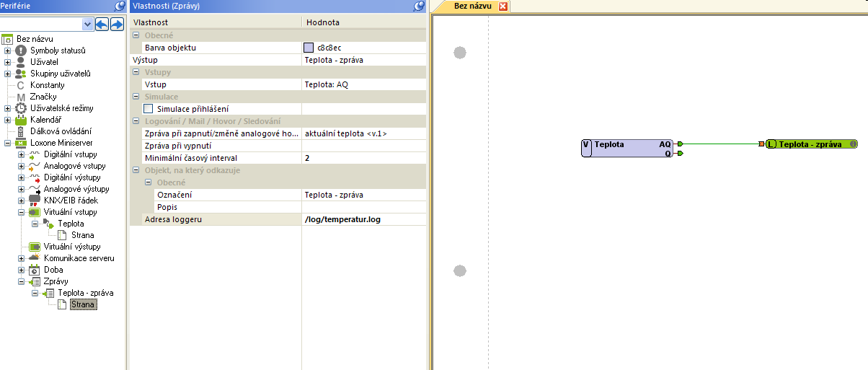
Task: Collapse the Zprávy tree node
Action: pos(21,281)
